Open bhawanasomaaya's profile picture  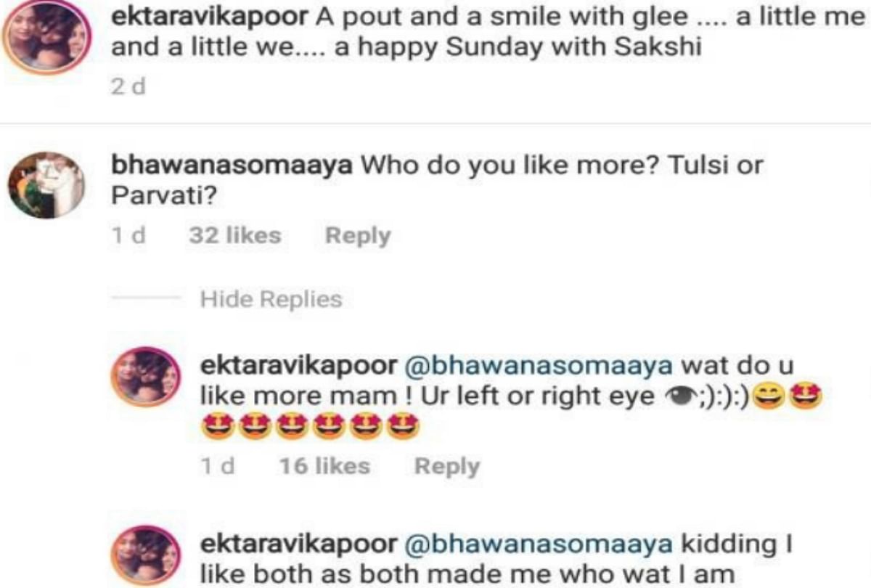tap(45, 185)
